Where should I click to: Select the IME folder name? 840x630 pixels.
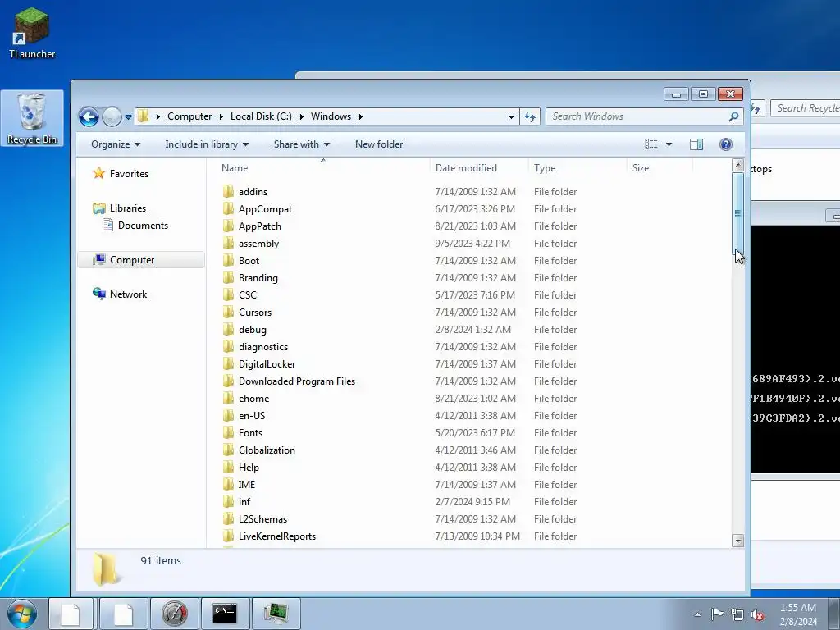[x=246, y=484]
